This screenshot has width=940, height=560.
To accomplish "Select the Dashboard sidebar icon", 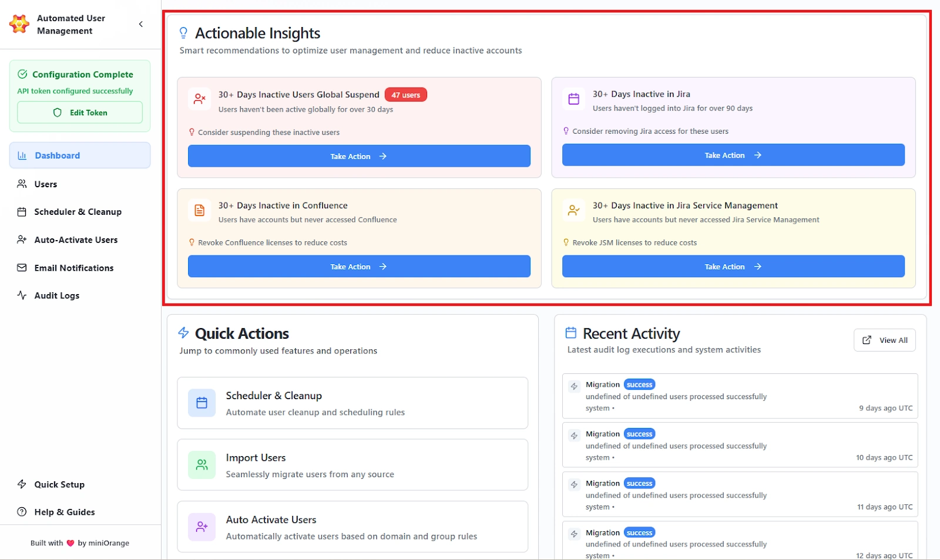I will click(22, 155).
